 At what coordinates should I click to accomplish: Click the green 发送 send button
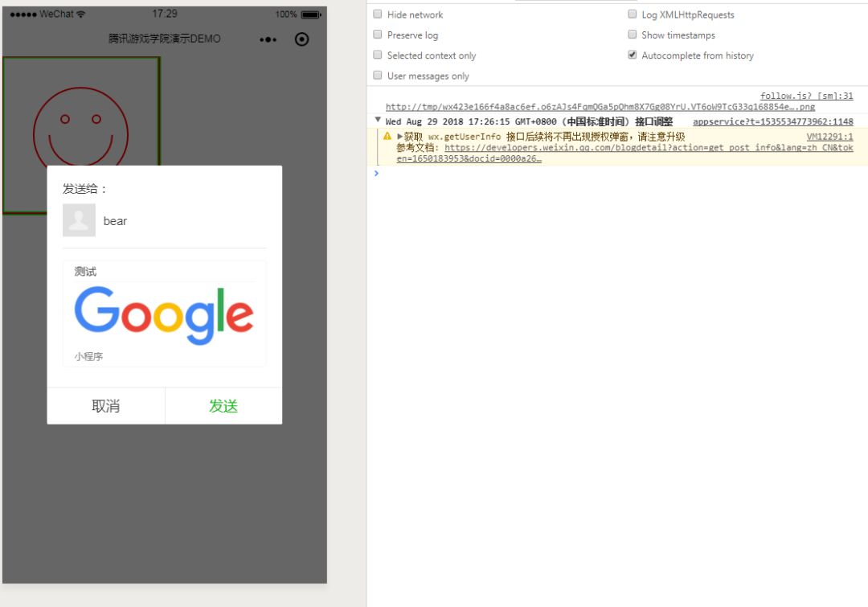(223, 406)
